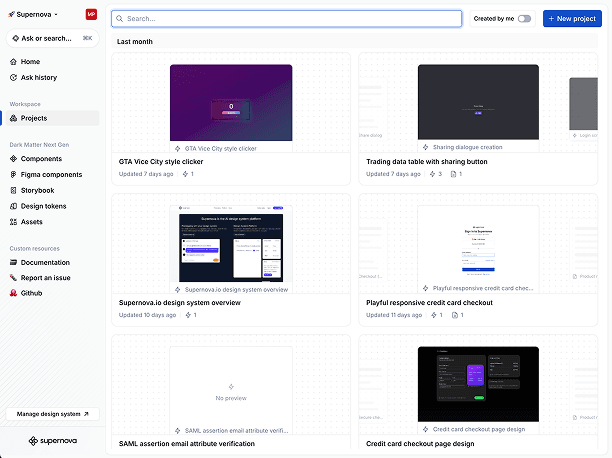
Task: Click the Design tokens icon
Action: click(12, 206)
